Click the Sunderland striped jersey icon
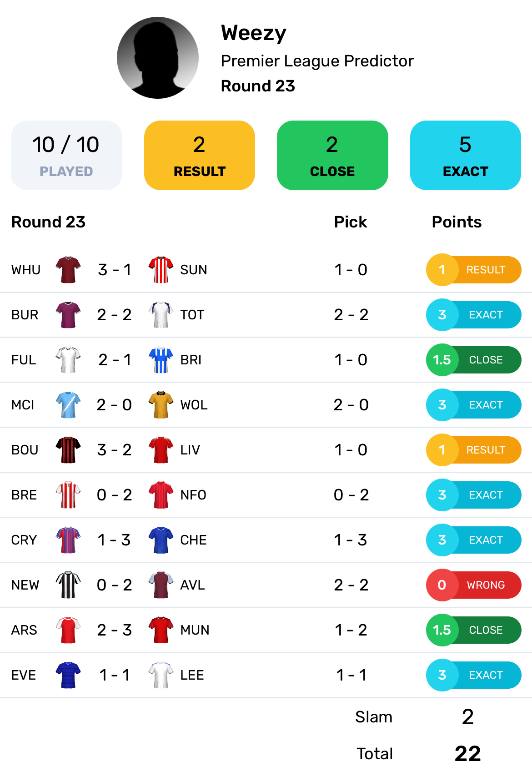Screen dimensions: 532x777 pyautogui.click(x=161, y=269)
